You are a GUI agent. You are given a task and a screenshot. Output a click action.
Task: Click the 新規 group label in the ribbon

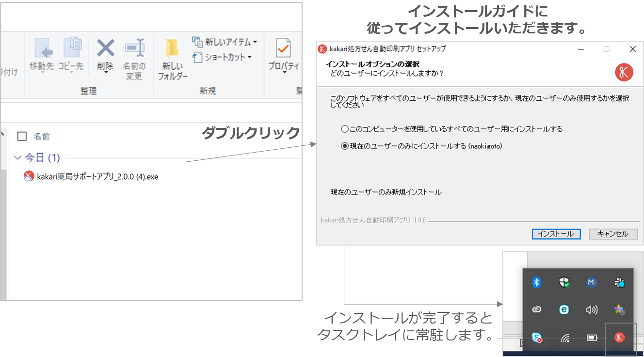click(x=208, y=91)
